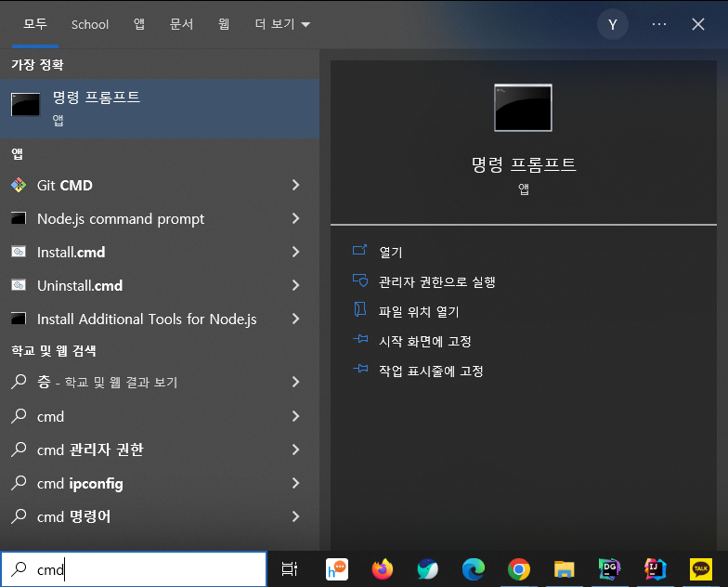
Task: Open the Naver Whale browser icon
Action: [x=427, y=568]
